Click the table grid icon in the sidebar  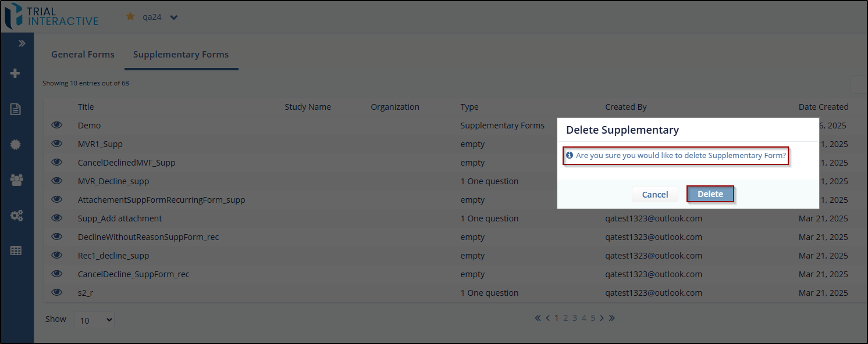point(16,251)
